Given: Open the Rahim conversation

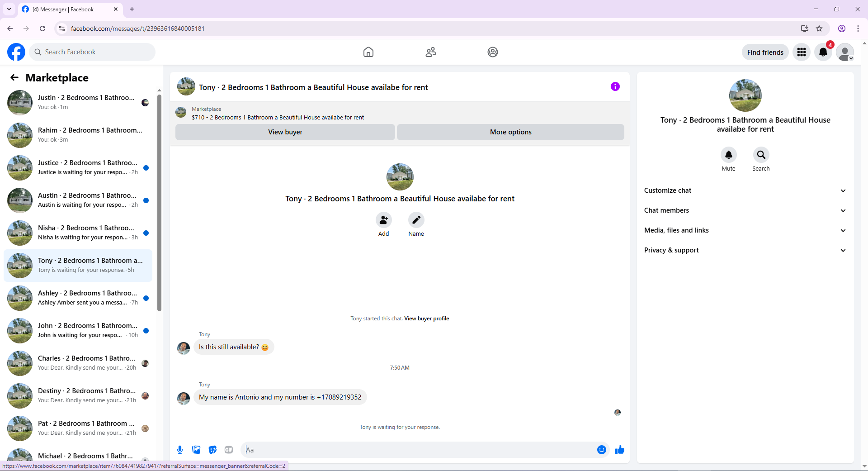Looking at the screenshot, I should [78, 135].
